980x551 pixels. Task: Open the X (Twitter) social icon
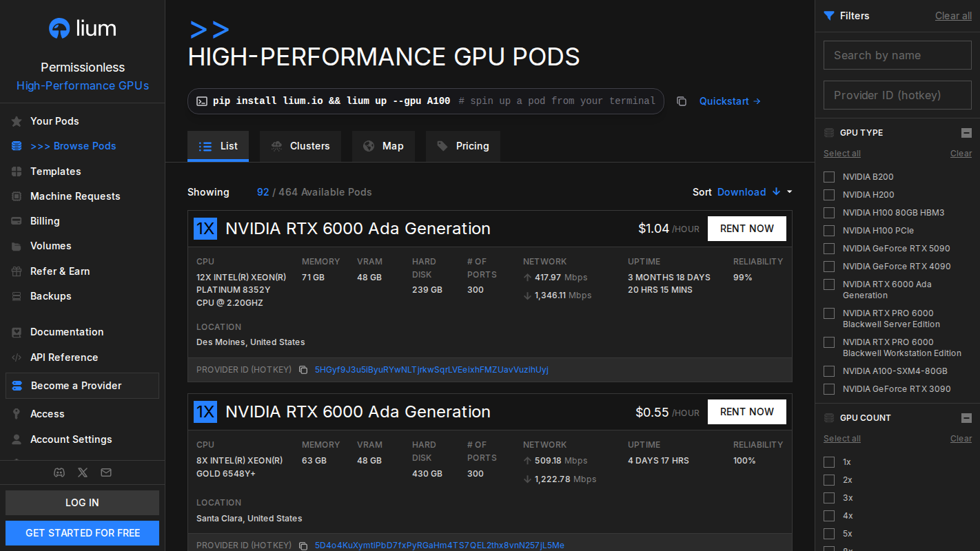pyautogui.click(x=83, y=472)
